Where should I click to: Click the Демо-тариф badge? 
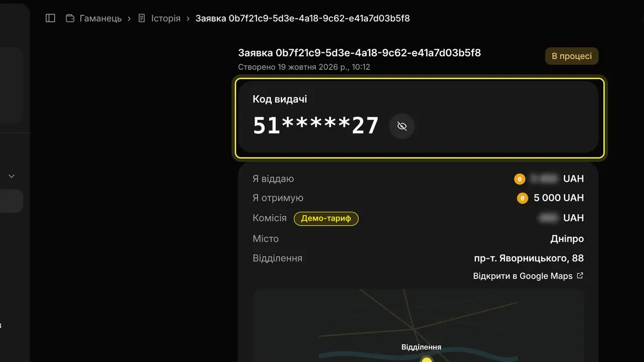(326, 219)
